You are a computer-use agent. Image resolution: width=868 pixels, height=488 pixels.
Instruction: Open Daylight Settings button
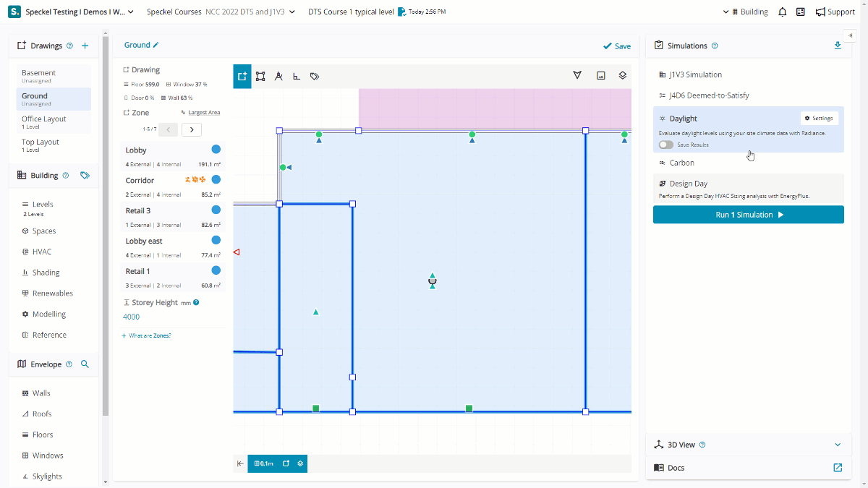pyautogui.click(x=820, y=119)
